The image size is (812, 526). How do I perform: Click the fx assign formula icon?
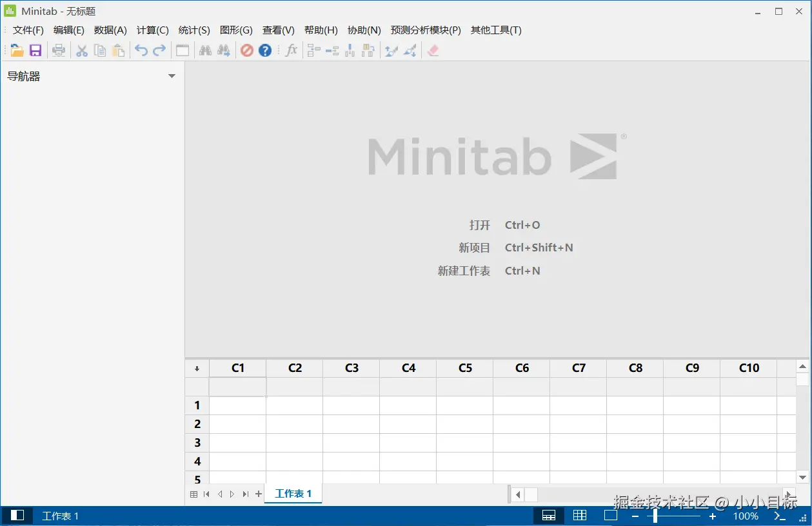[291, 50]
